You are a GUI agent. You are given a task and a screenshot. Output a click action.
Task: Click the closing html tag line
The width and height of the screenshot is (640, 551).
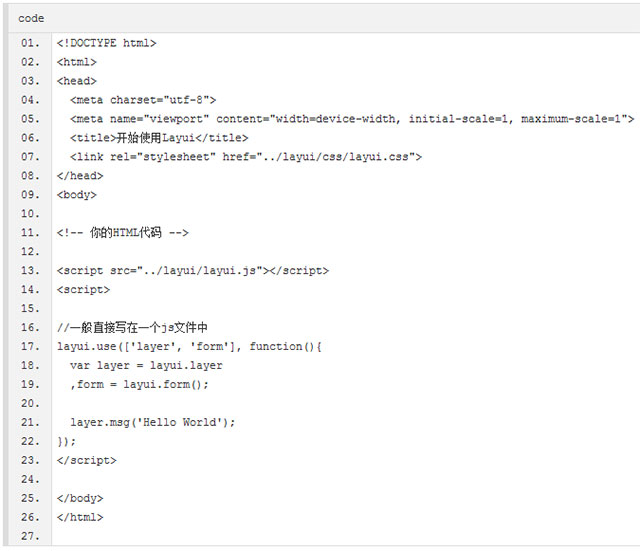coord(80,518)
